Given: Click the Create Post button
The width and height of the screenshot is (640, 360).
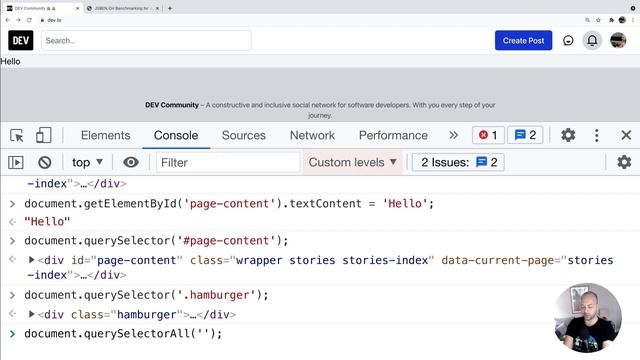Looking at the screenshot, I should 523,40.
